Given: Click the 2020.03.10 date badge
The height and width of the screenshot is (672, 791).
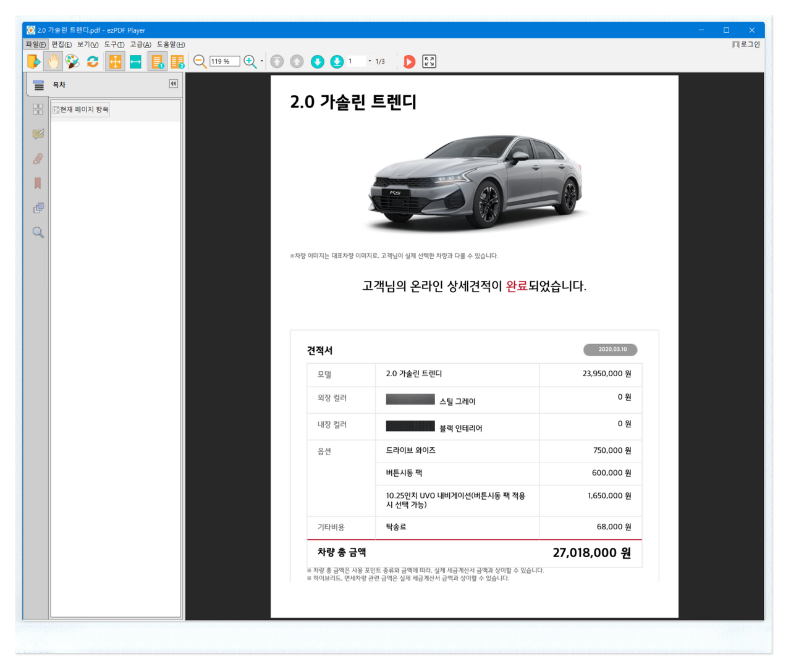Looking at the screenshot, I should click(611, 350).
